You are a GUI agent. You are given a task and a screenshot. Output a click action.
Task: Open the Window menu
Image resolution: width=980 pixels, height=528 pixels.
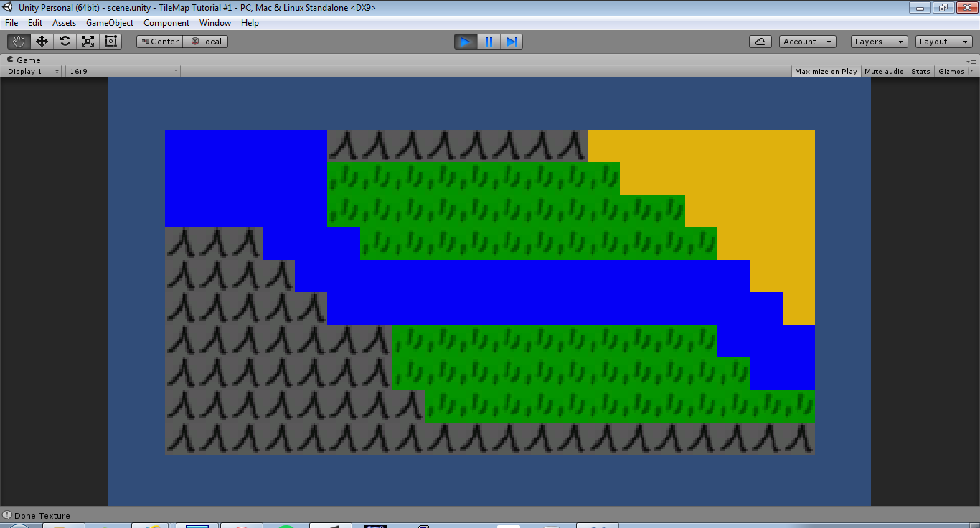coord(215,23)
